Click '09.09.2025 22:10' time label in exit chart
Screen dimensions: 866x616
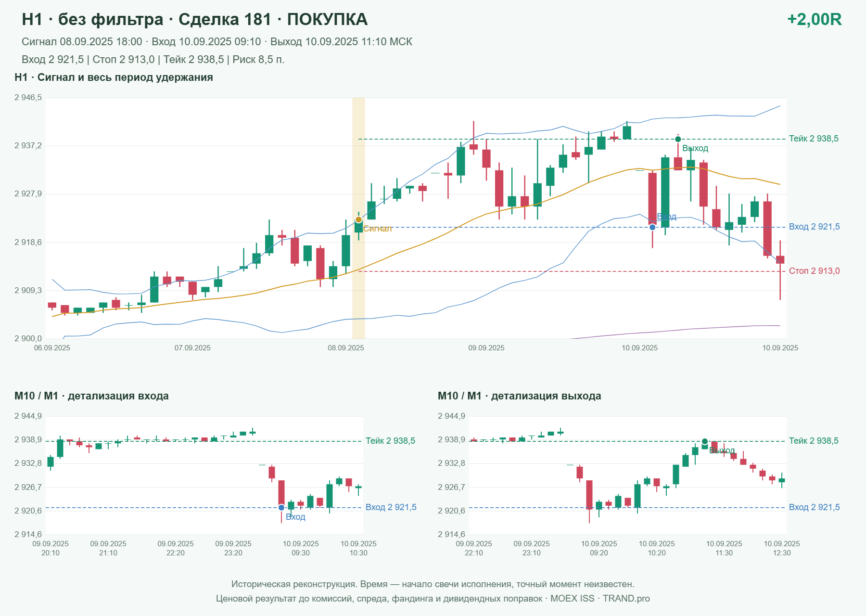coord(474,548)
